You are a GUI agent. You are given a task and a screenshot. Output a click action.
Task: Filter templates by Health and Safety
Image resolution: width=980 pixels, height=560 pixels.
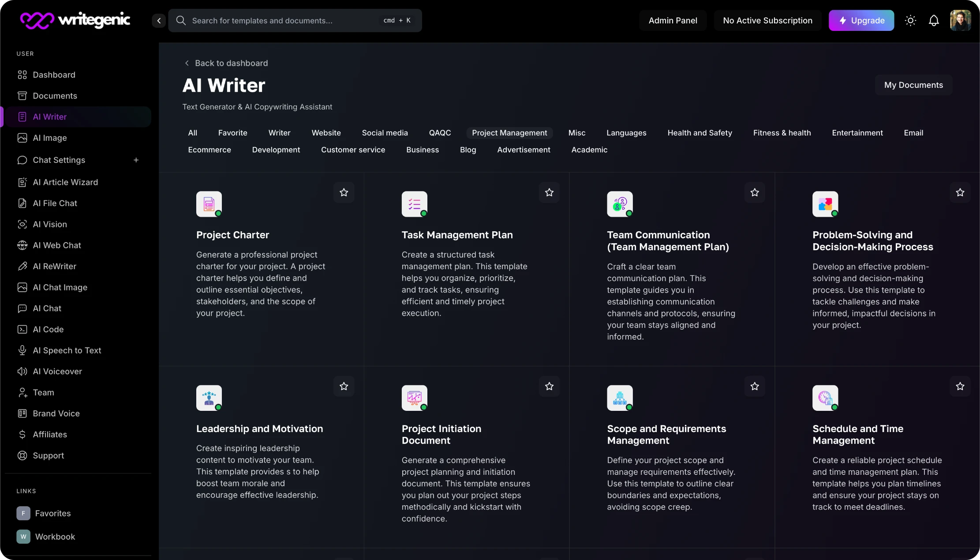(700, 133)
